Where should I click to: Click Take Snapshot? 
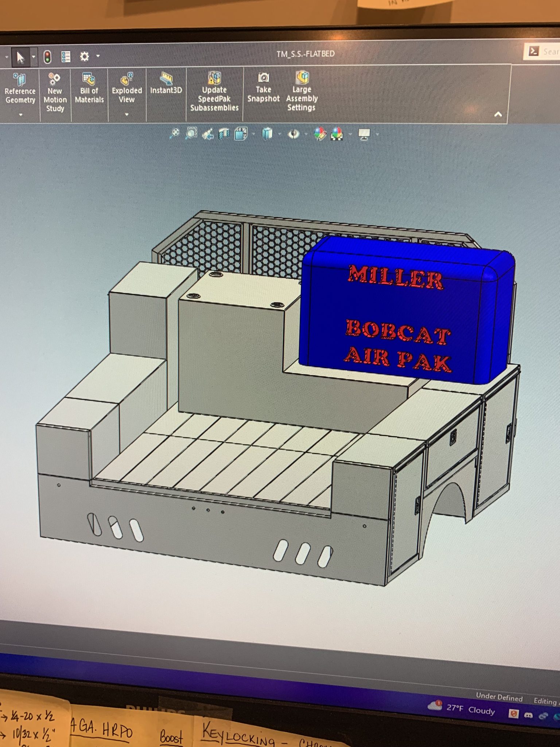[263, 88]
